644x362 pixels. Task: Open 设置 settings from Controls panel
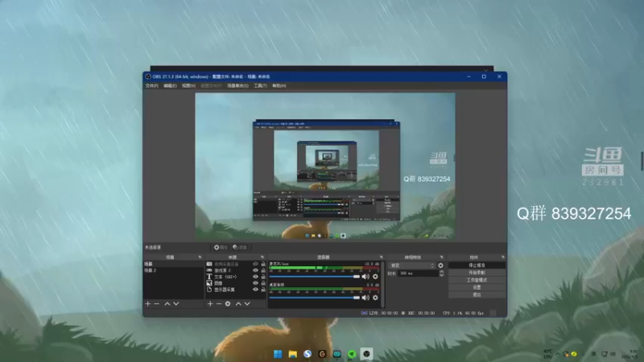(x=477, y=287)
